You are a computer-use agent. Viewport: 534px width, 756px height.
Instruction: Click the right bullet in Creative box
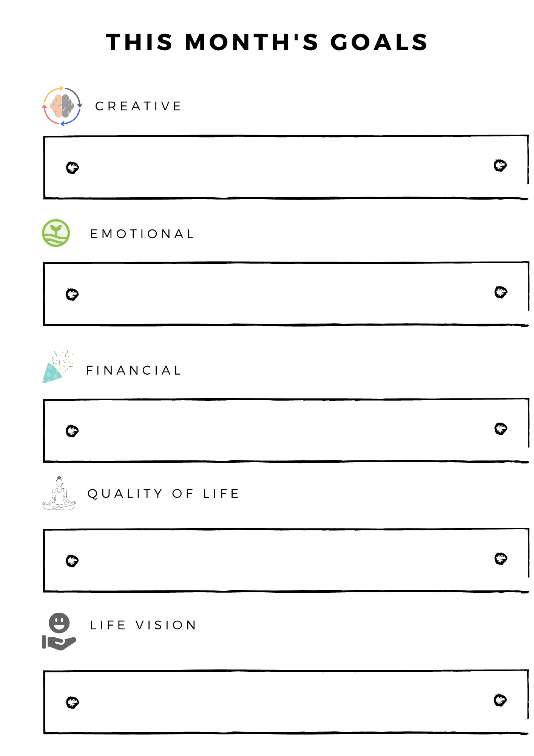coord(500,165)
